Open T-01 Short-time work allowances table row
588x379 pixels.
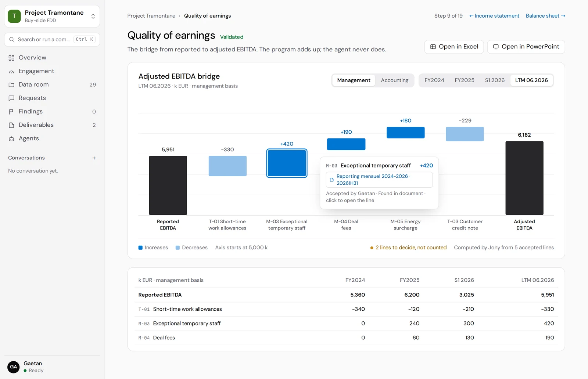(346, 309)
